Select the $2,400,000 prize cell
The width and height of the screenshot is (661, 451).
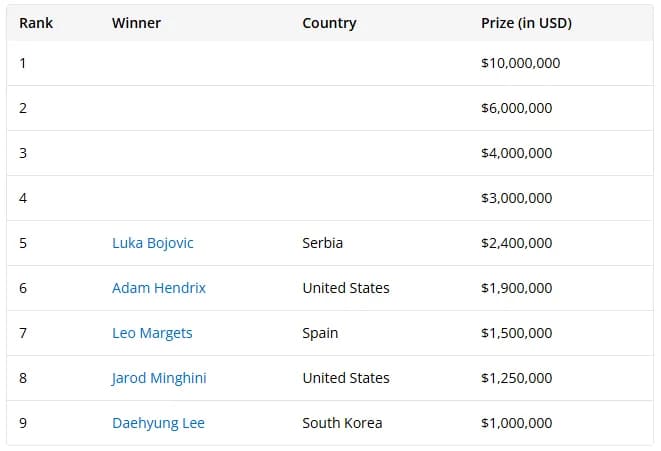pos(517,243)
